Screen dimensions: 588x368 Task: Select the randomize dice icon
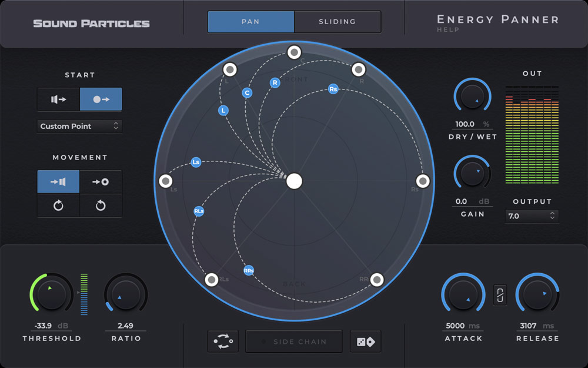[x=367, y=342]
